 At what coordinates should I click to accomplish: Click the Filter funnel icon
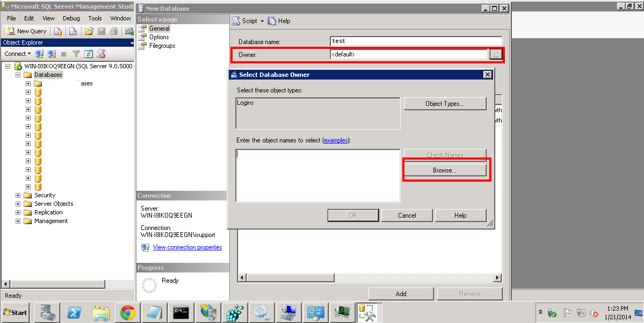76,54
